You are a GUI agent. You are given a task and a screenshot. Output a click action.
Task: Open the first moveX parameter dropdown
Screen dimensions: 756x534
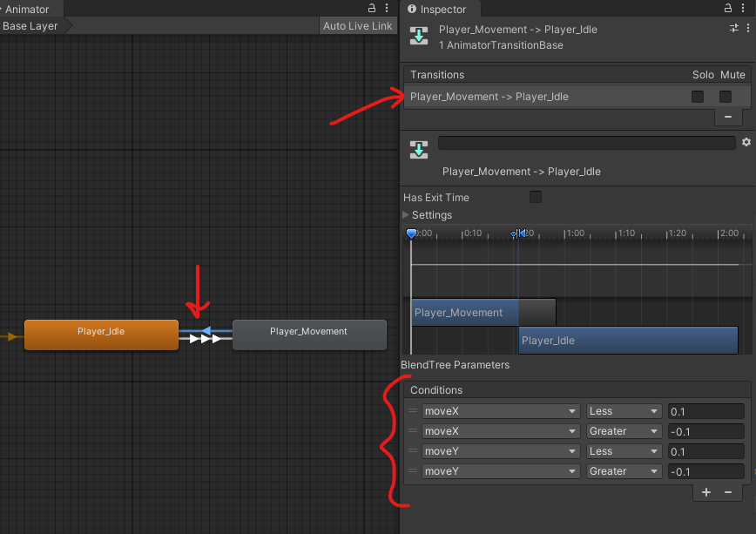pyautogui.click(x=501, y=411)
